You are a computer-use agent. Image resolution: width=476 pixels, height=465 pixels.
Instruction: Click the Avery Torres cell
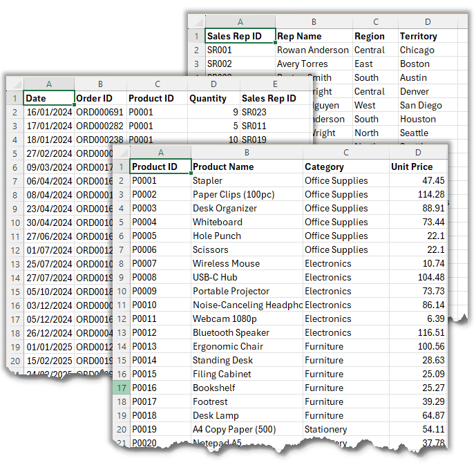tap(314, 64)
